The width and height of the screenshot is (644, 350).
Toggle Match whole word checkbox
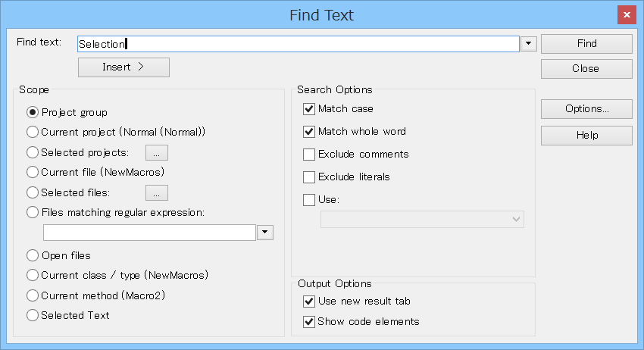(309, 132)
